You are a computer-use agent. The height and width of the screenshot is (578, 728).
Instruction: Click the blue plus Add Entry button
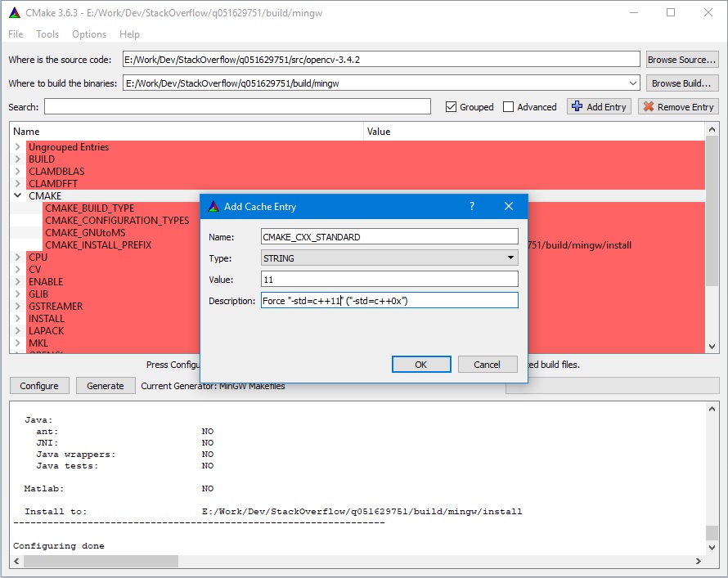pyautogui.click(x=599, y=107)
